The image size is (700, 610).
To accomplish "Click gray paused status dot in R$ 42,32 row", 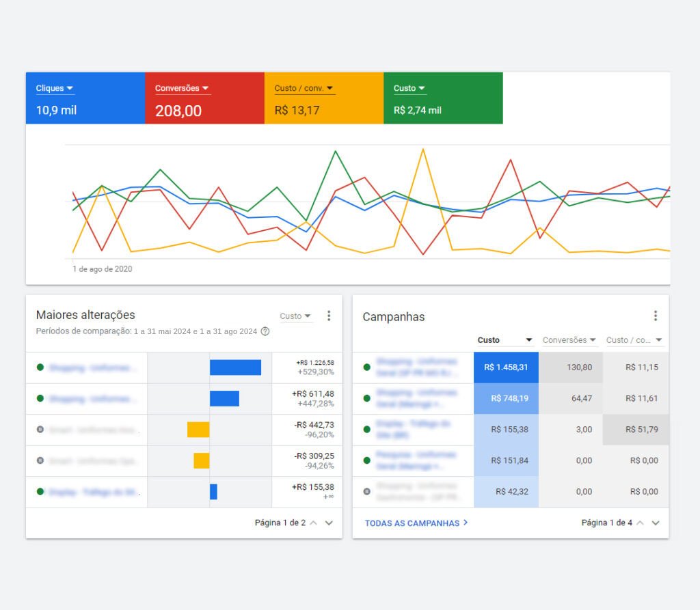I will coord(367,491).
